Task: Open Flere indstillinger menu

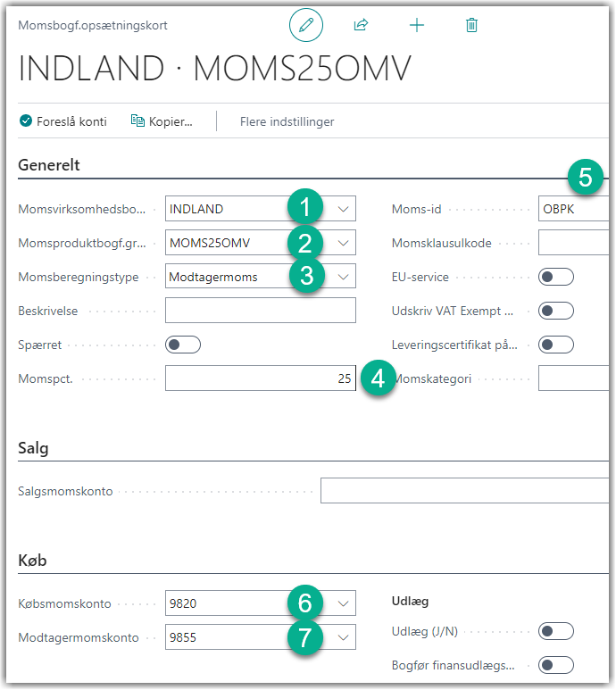Action: coord(287,121)
